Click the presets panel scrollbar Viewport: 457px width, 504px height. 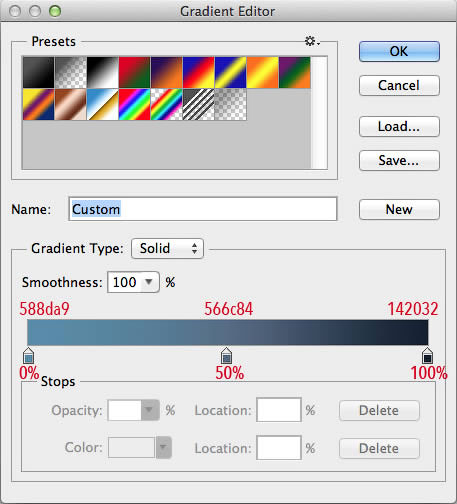click(319, 113)
